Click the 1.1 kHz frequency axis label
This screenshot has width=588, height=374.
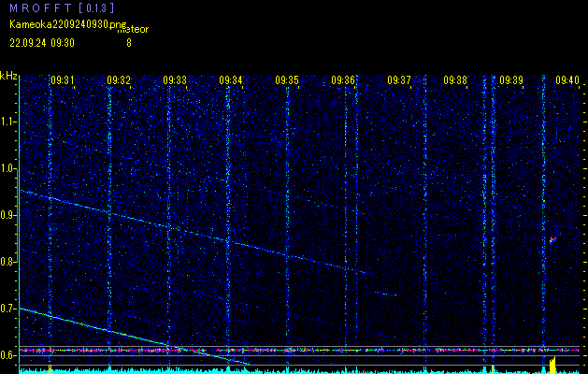(x=7, y=122)
